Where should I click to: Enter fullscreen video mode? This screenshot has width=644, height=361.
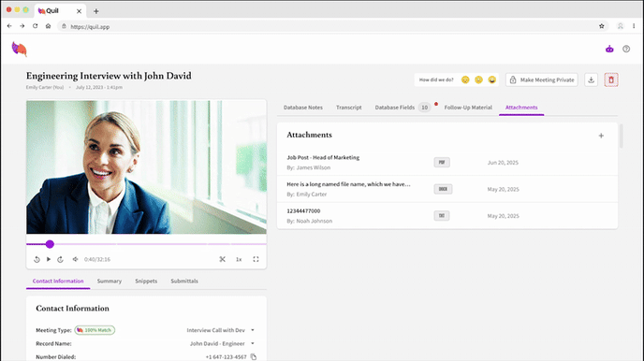256,259
